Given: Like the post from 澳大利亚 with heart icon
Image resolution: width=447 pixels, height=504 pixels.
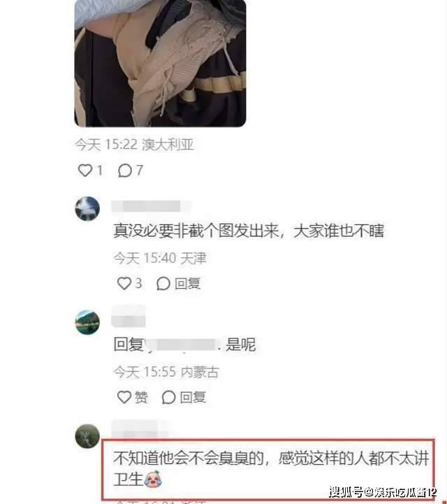Looking at the screenshot, I should pyautogui.click(x=85, y=170).
